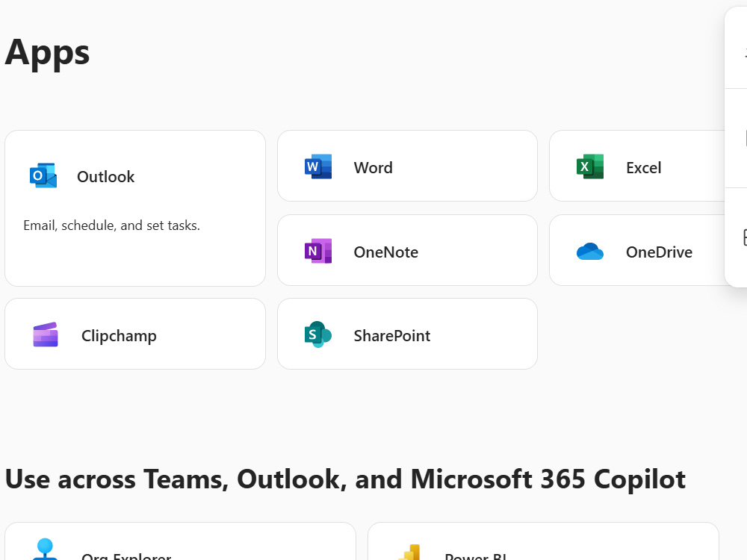747x560 pixels.
Task: Click the Word card label
Action: click(x=373, y=167)
